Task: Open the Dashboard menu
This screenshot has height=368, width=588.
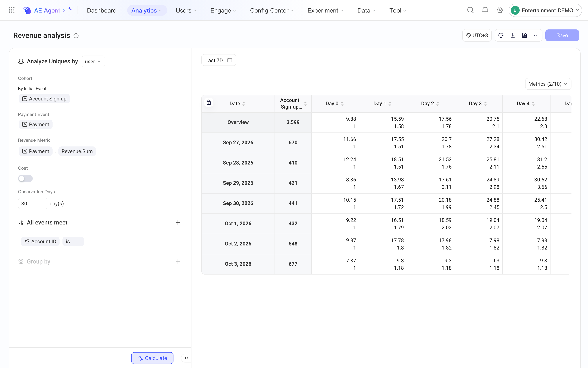Action: 102,10
